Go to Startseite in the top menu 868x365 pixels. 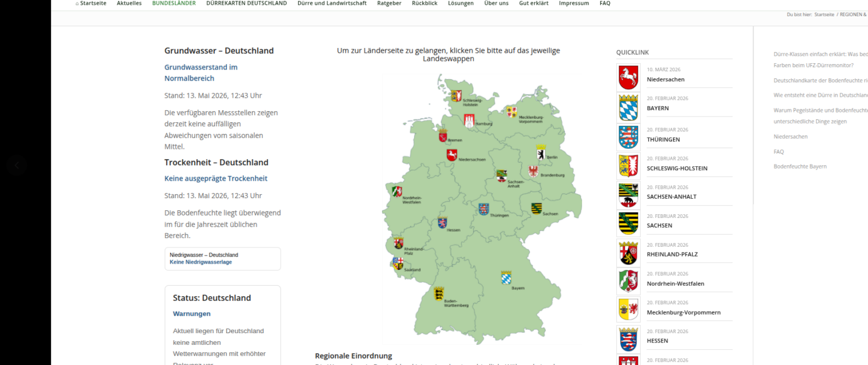point(91,3)
